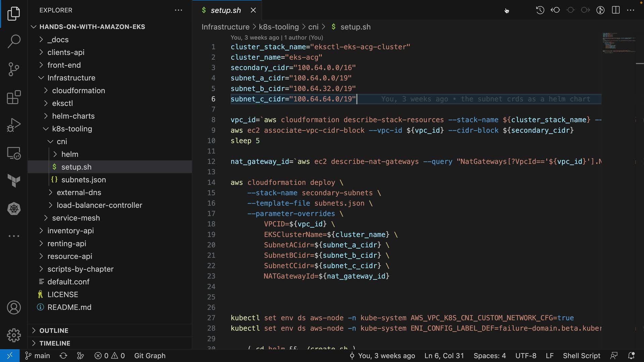644x362 pixels.
Task: Open the Search view in activity bar
Action: pos(14,41)
